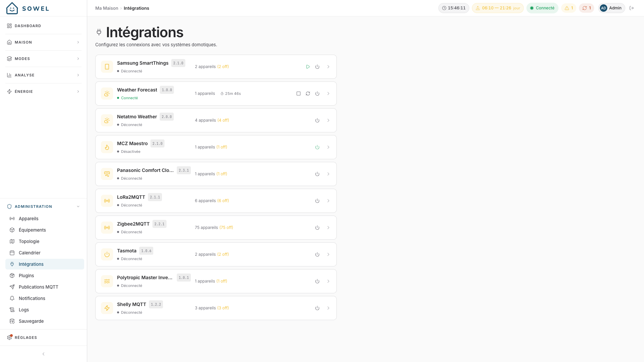Open Calendrier in the sidebar

click(x=45, y=253)
